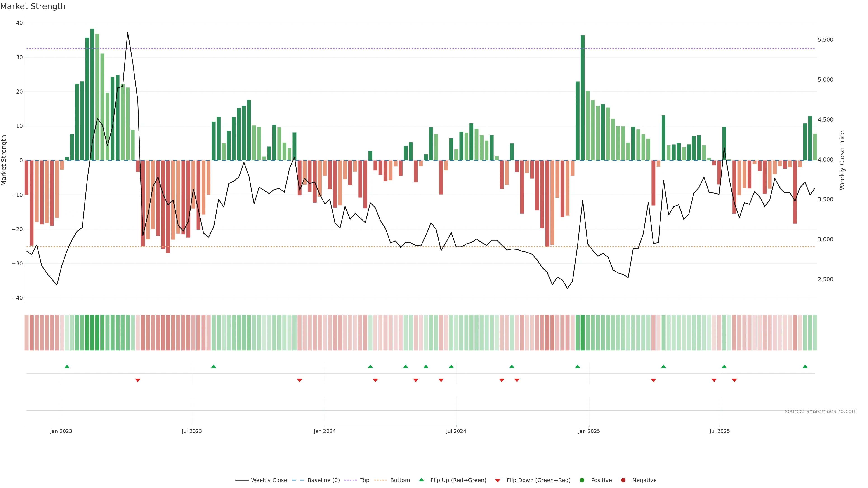This screenshot has height=488, width=868.
Task: Click the Market Strength chart title
Action: pos(33,6)
